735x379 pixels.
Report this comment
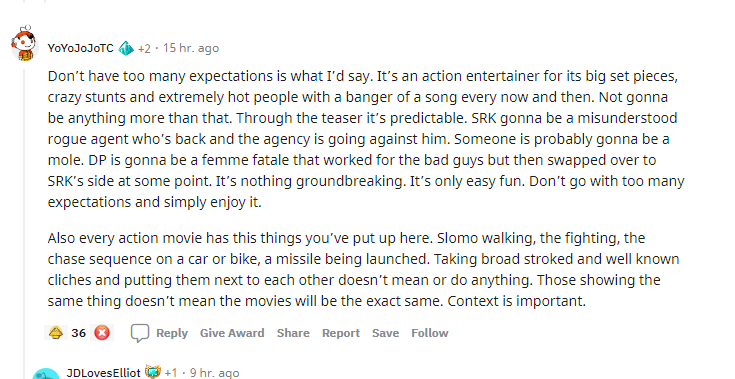click(x=341, y=333)
